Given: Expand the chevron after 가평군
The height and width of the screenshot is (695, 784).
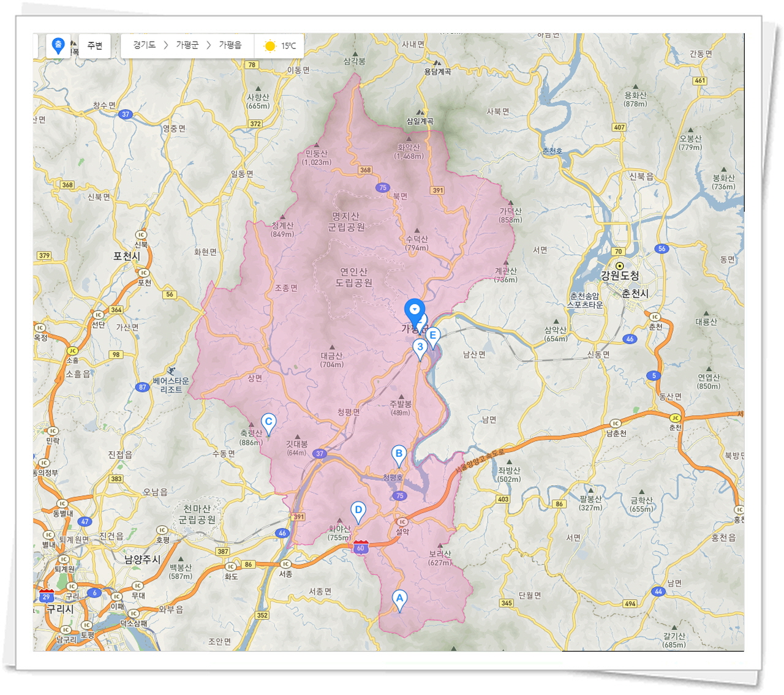Looking at the screenshot, I should click(x=209, y=45).
